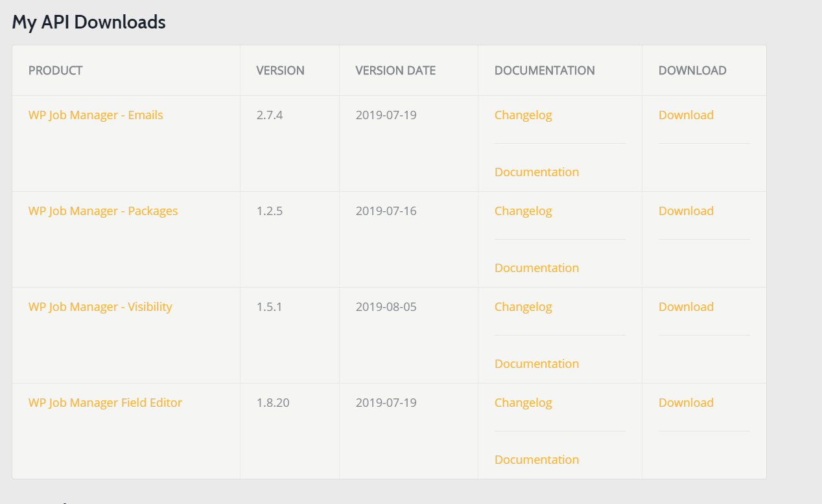View Changelog for WP Job Manager - Emails
Image resolution: width=822 pixels, height=504 pixels.
523,115
